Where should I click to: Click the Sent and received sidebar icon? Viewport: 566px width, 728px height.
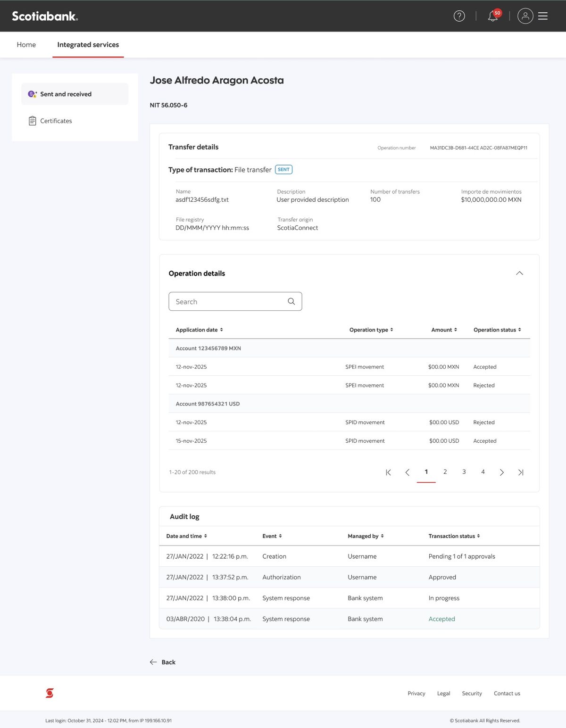click(32, 94)
